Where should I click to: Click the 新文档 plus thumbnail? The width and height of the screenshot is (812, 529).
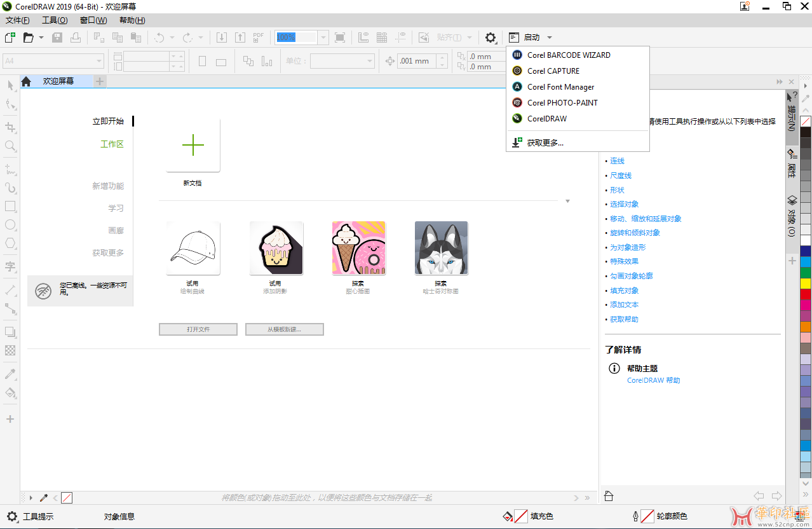click(x=193, y=146)
